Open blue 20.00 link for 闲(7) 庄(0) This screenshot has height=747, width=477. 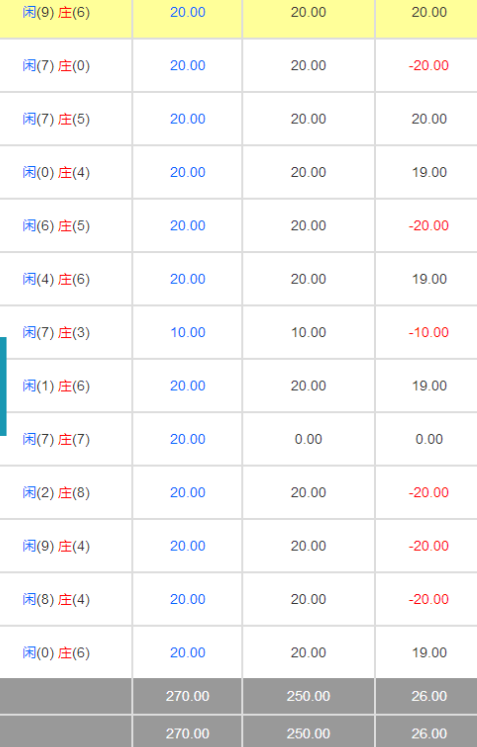[188, 65]
